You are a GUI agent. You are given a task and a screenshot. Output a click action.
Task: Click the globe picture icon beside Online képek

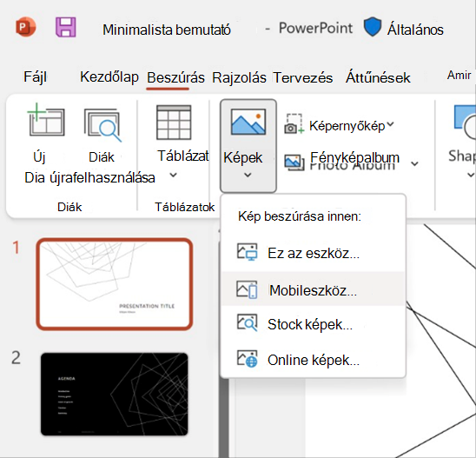(x=247, y=359)
